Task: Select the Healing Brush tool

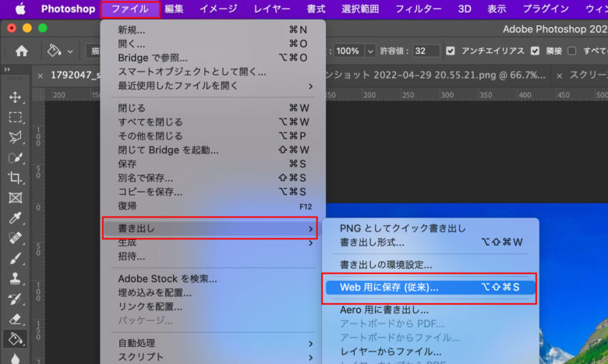Action: tap(15, 238)
